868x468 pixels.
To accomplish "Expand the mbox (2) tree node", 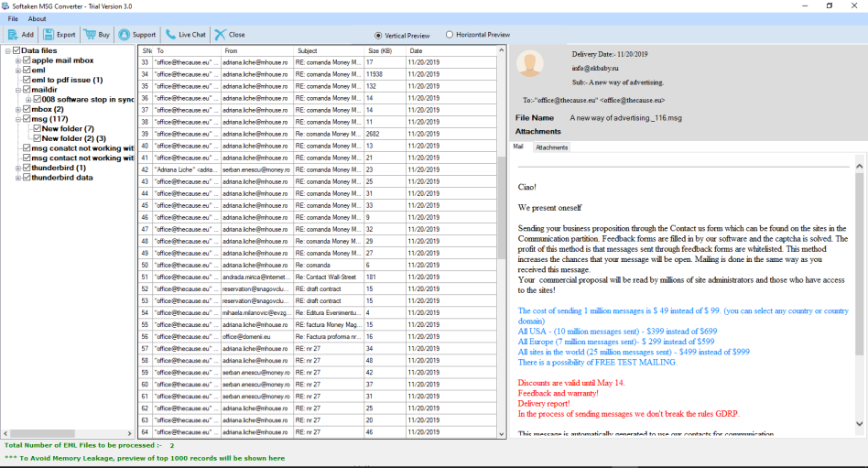I will click(18, 109).
